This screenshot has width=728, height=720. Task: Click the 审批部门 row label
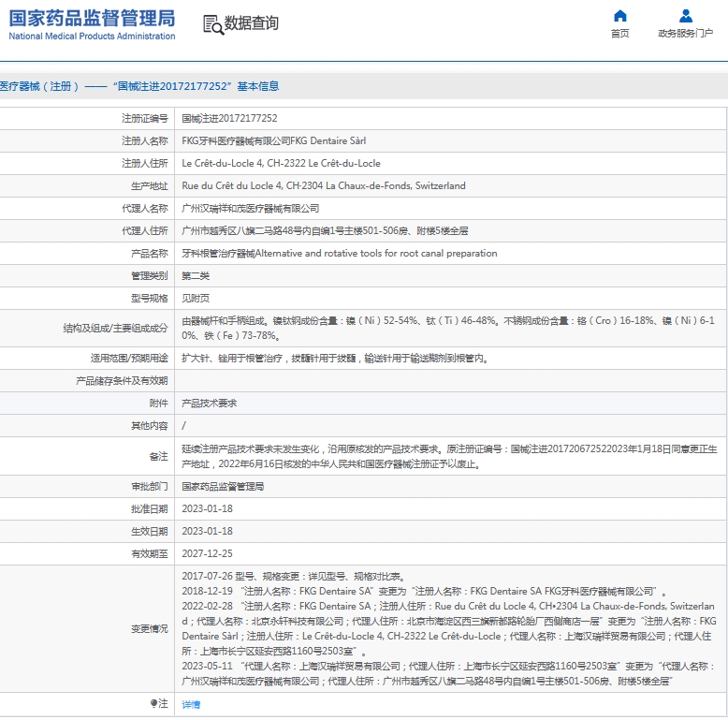(150, 486)
